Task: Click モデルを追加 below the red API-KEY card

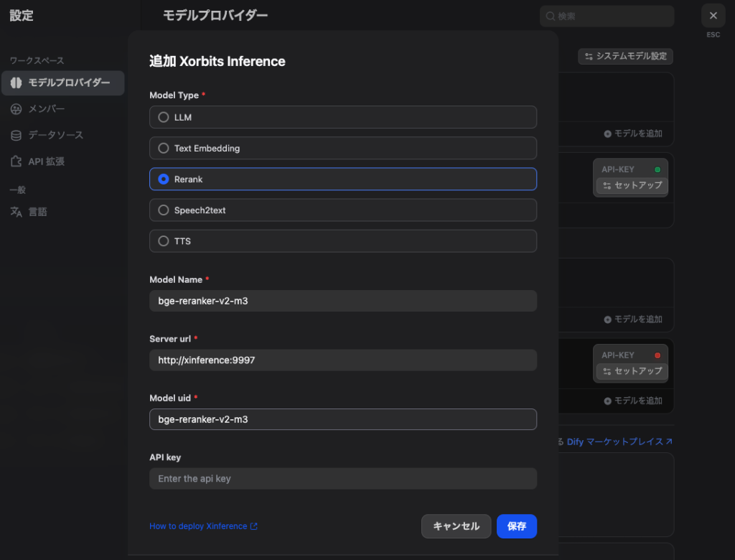Action: pyautogui.click(x=633, y=401)
